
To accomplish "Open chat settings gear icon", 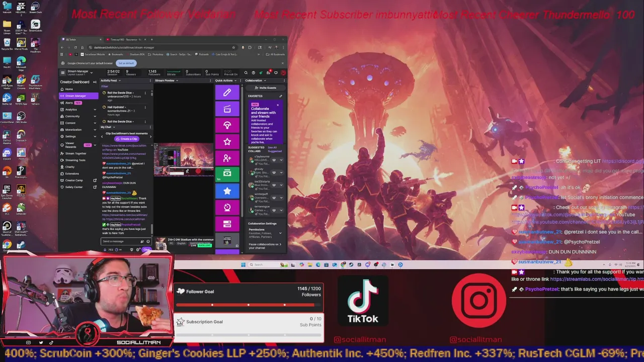I will point(137,249).
